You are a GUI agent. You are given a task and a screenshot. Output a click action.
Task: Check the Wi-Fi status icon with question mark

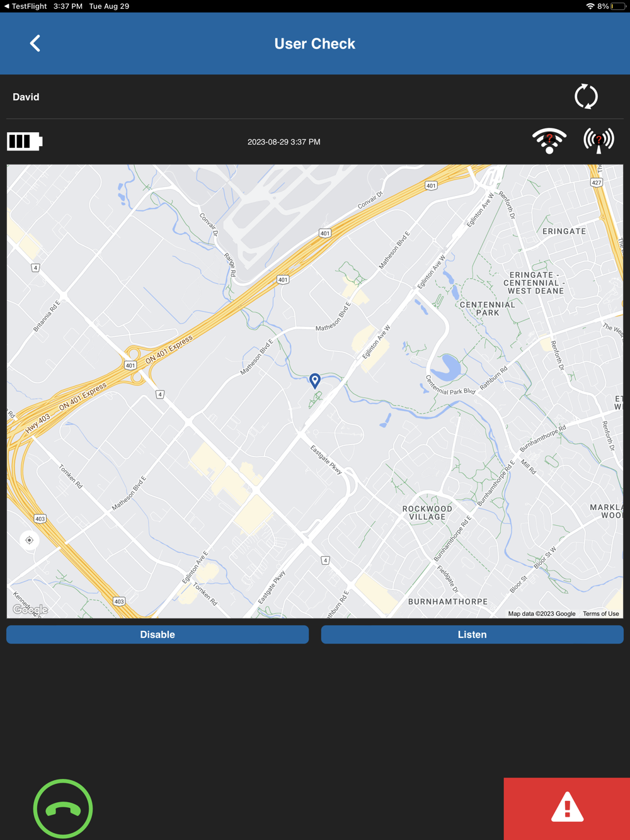549,140
